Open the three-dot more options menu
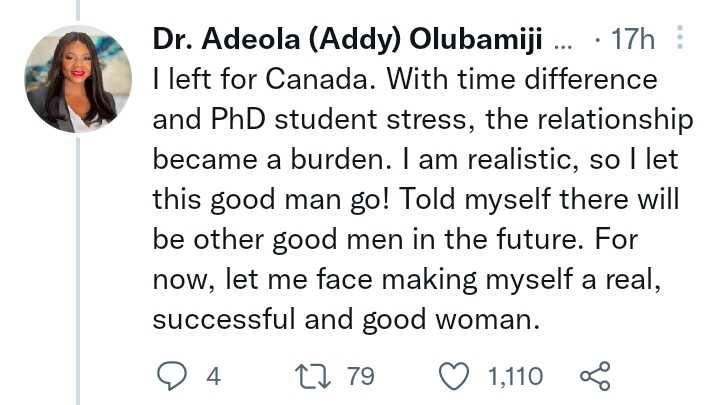 pos(681,39)
